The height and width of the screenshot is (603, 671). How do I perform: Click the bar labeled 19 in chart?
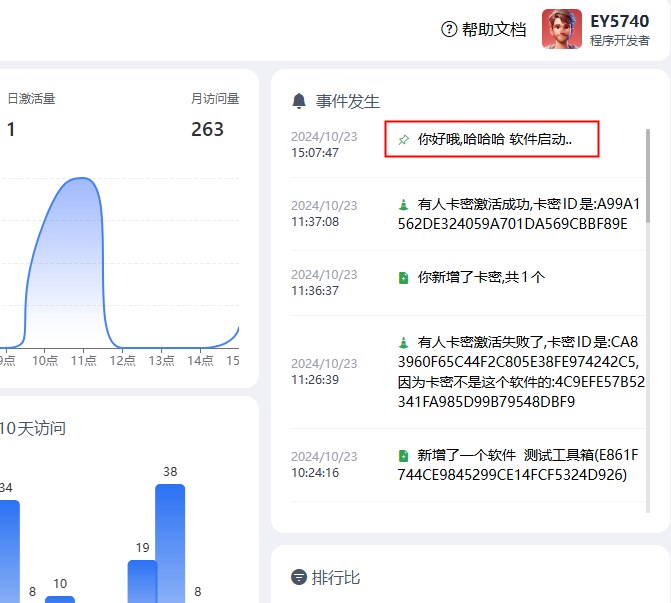[x=142, y=580]
